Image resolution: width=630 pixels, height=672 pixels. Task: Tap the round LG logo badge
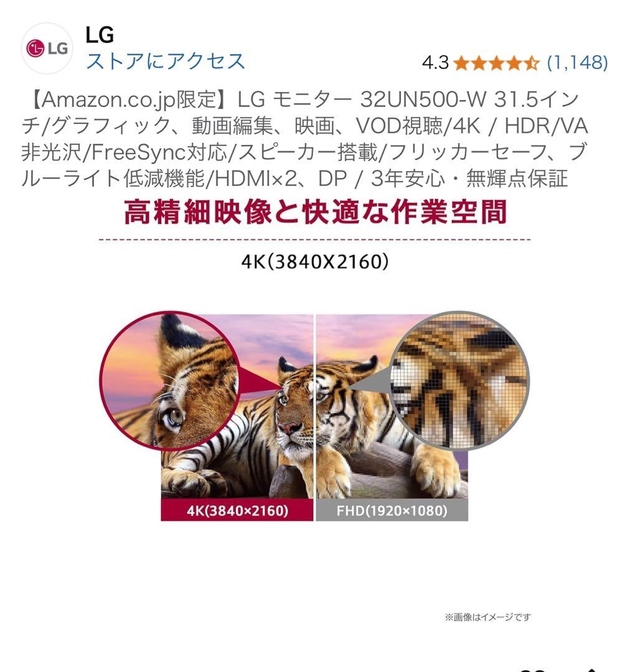pos(47,49)
